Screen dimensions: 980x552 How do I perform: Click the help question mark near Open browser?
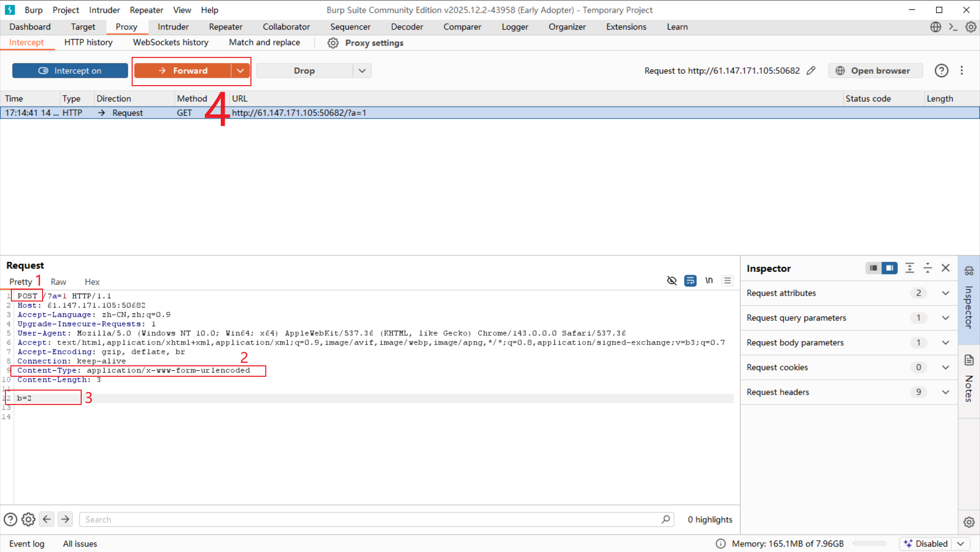click(x=941, y=71)
